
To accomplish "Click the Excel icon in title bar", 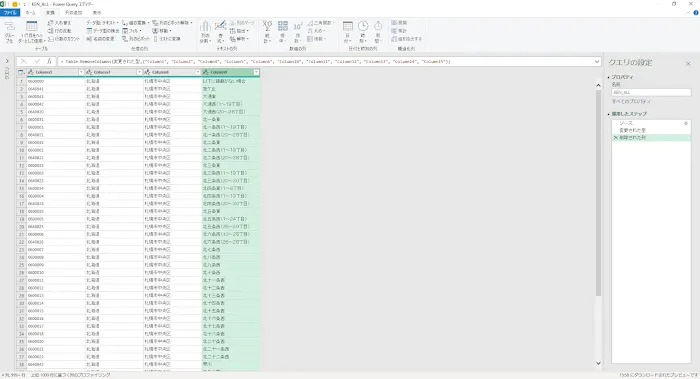I will point(2,4).
